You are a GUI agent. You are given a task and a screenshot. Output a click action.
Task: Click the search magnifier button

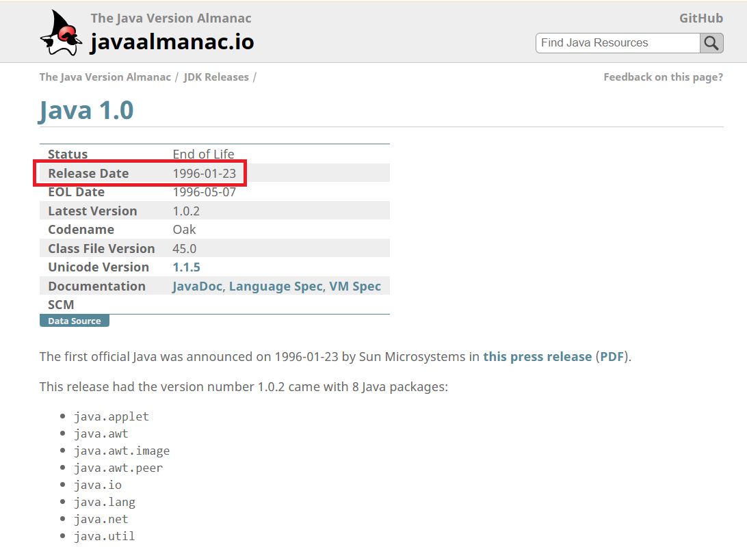click(x=711, y=43)
